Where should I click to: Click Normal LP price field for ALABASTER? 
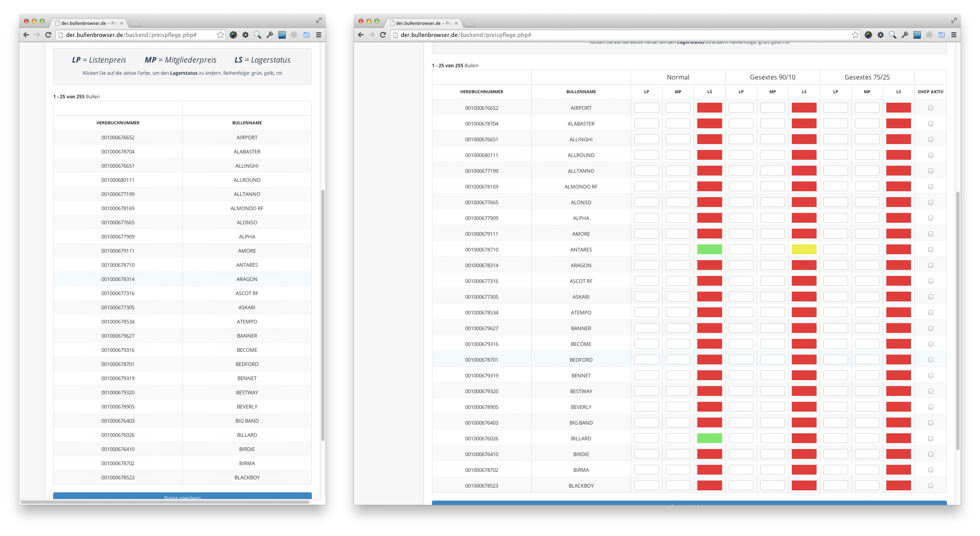coord(647,124)
